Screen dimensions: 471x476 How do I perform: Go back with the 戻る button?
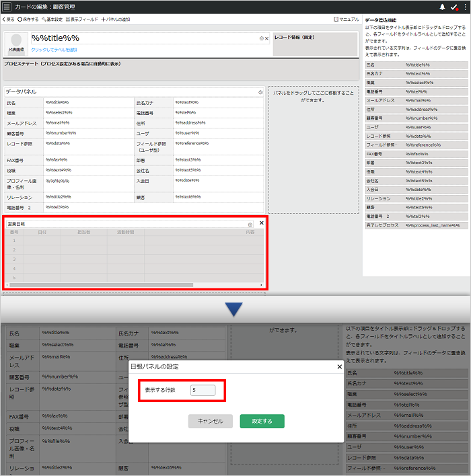(x=8, y=19)
